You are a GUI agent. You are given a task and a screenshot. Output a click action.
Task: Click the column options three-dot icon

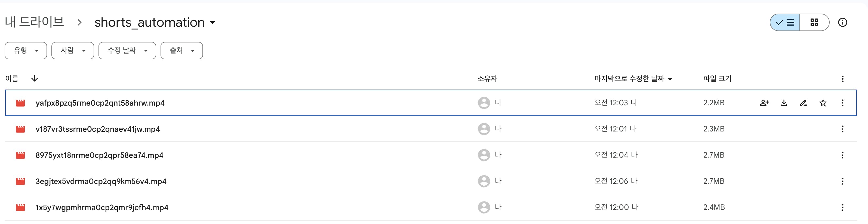click(x=842, y=79)
